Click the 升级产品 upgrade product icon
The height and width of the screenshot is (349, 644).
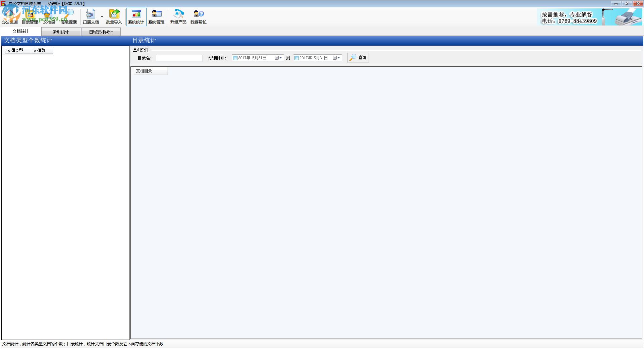click(x=178, y=16)
